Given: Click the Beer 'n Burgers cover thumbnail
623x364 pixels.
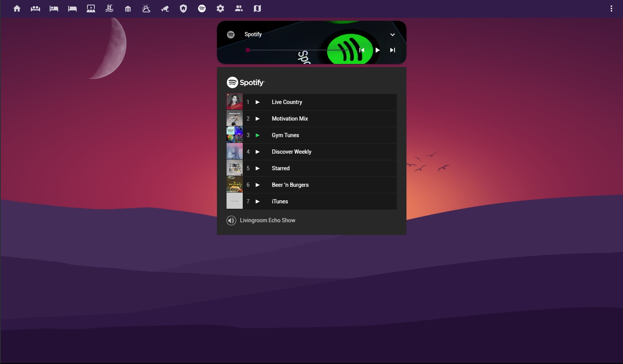Looking at the screenshot, I should point(235,185).
